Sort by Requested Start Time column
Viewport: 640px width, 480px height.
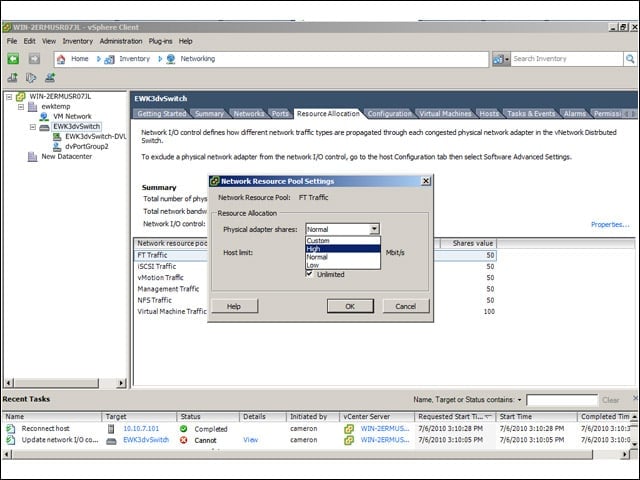(455, 417)
